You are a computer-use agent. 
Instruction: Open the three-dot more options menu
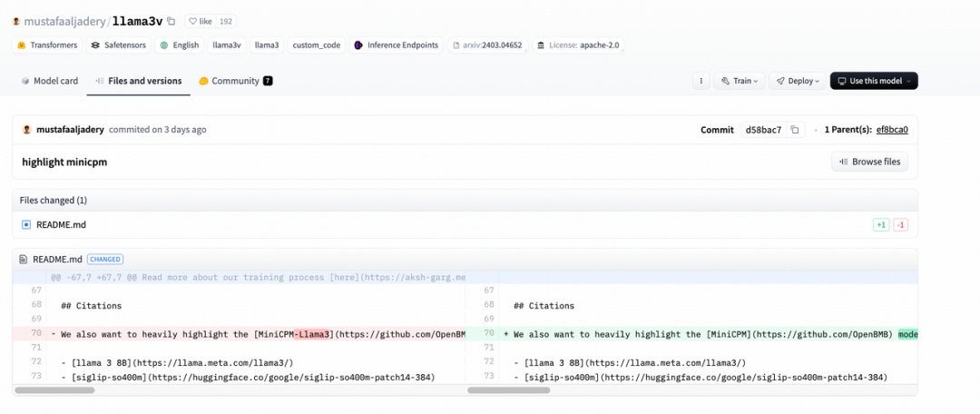click(x=701, y=81)
